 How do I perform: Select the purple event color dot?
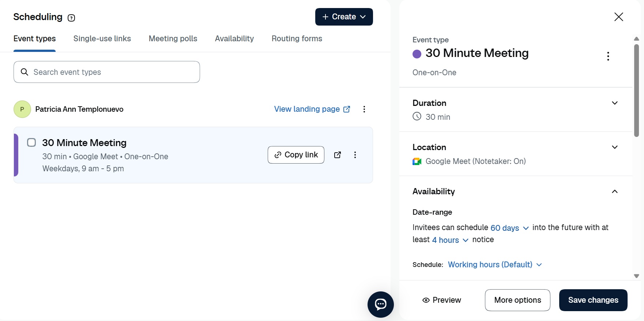pyautogui.click(x=417, y=54)
